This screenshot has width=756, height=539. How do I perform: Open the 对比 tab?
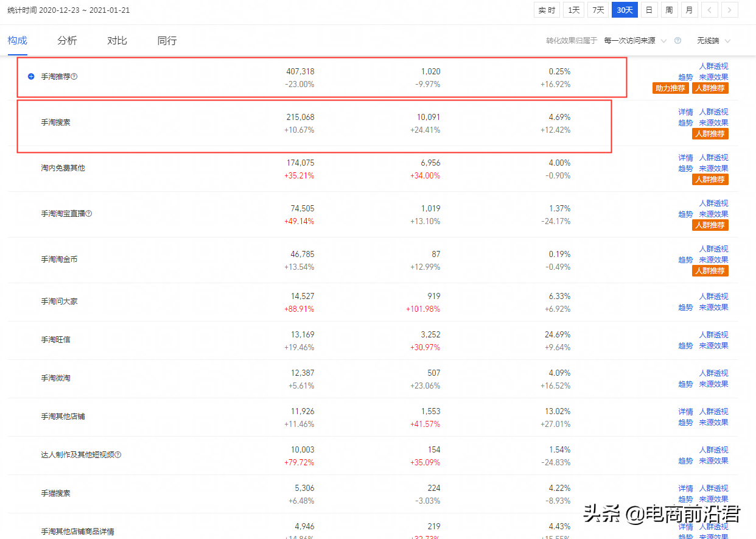[x=117, y=41]
